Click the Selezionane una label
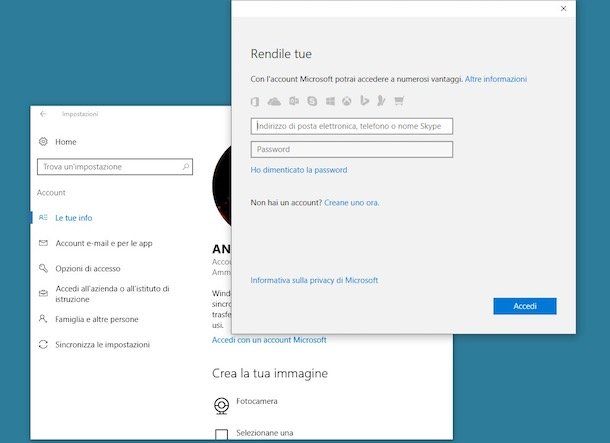Image resolution: width=610 pixels, height=443 pixels. click(x=265, y=433)
